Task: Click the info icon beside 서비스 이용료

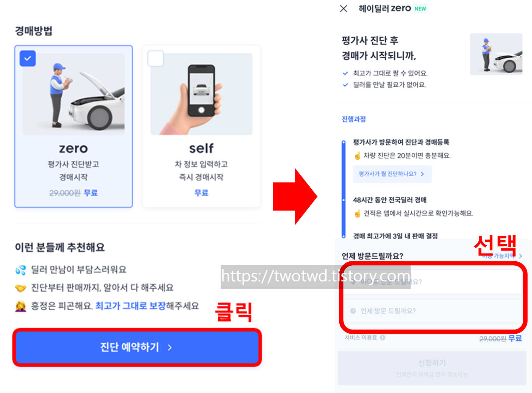Action: click(x=383, y=337)
